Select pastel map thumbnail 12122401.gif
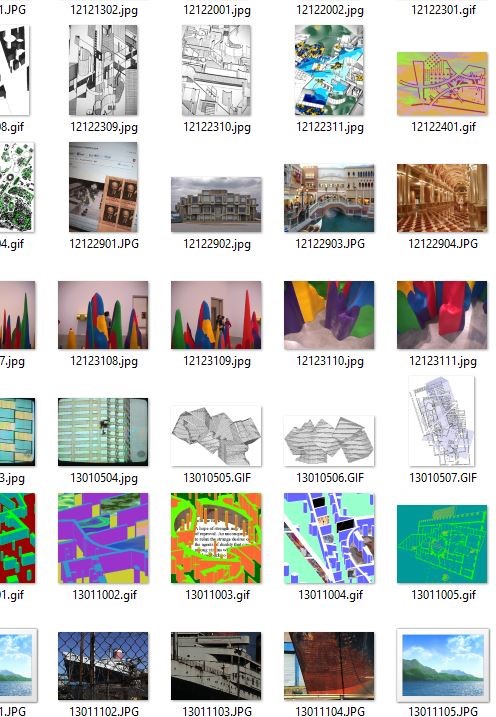496x717 pixels. point(442,83)
